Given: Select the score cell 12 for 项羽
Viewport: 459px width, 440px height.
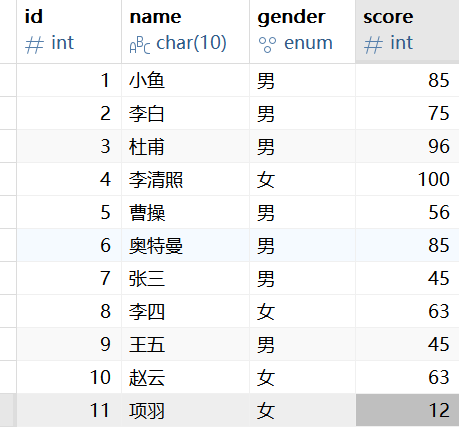Looking at the screenshot, I should [407, 410].
